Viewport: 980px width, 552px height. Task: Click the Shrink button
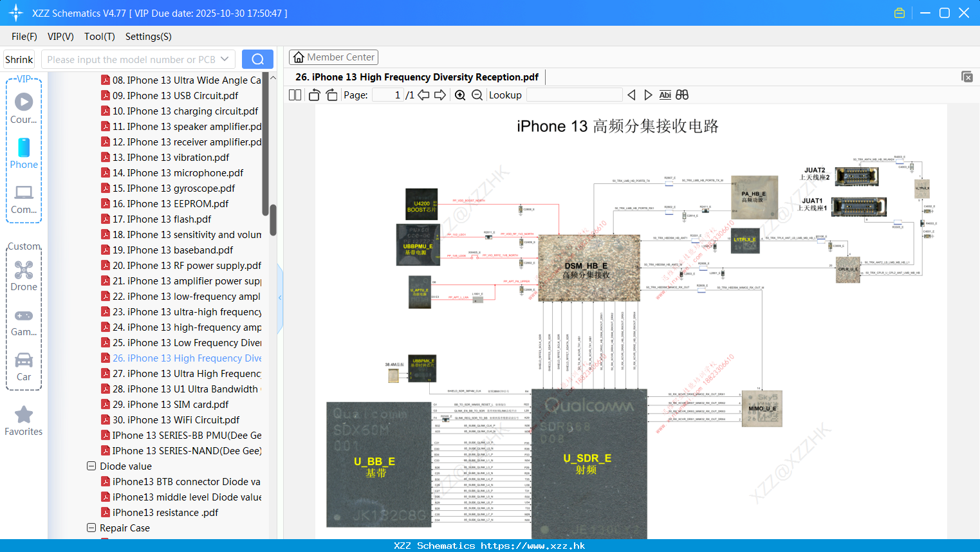point(19,59)
